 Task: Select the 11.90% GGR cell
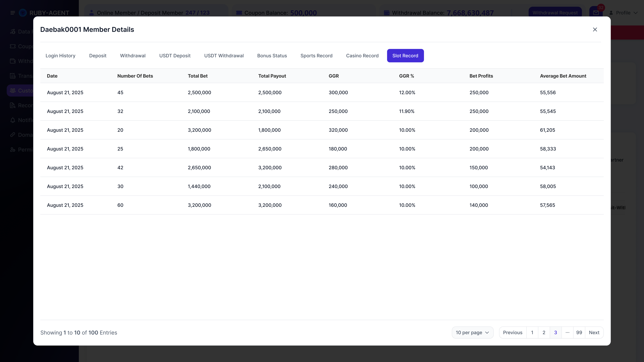(x=407, y=111)
